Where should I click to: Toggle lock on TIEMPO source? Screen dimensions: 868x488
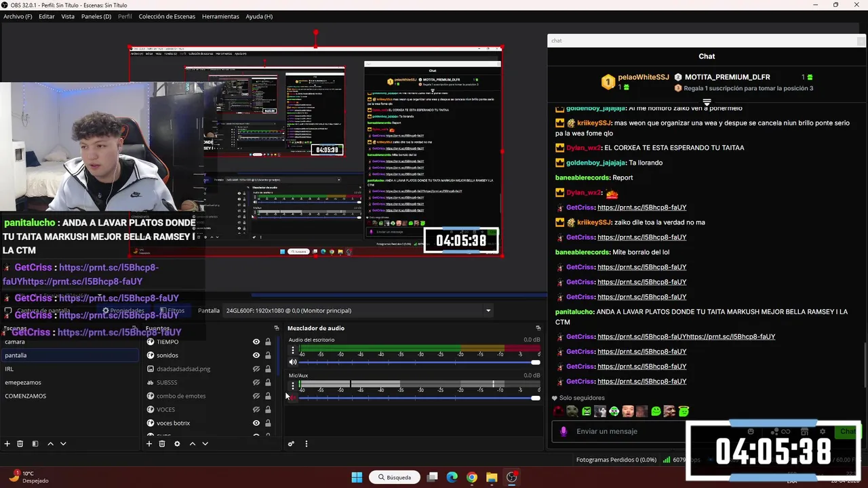[x=268, y=342]
